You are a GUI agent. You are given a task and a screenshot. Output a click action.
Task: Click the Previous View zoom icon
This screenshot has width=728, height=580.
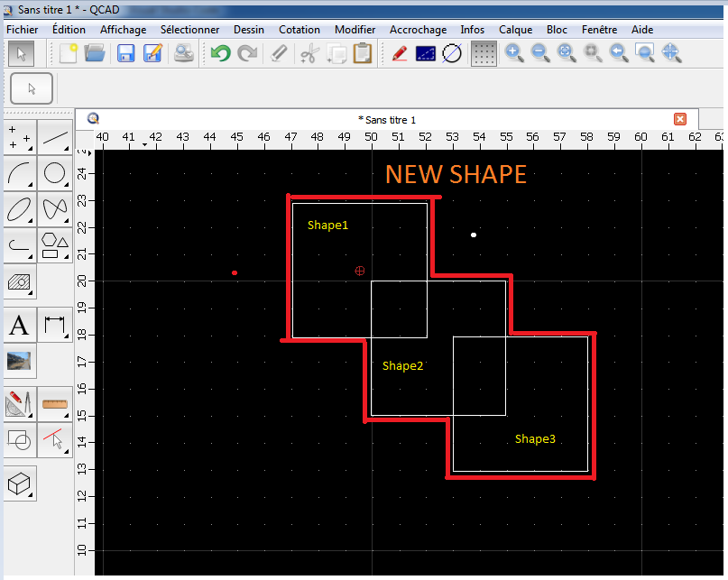619,53
